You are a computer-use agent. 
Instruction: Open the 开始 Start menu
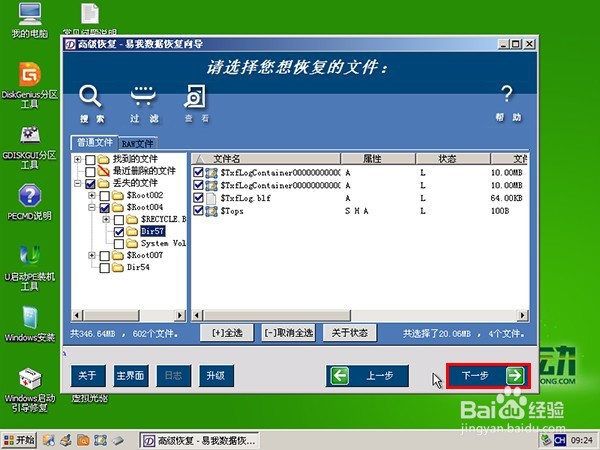click(19, 440)
